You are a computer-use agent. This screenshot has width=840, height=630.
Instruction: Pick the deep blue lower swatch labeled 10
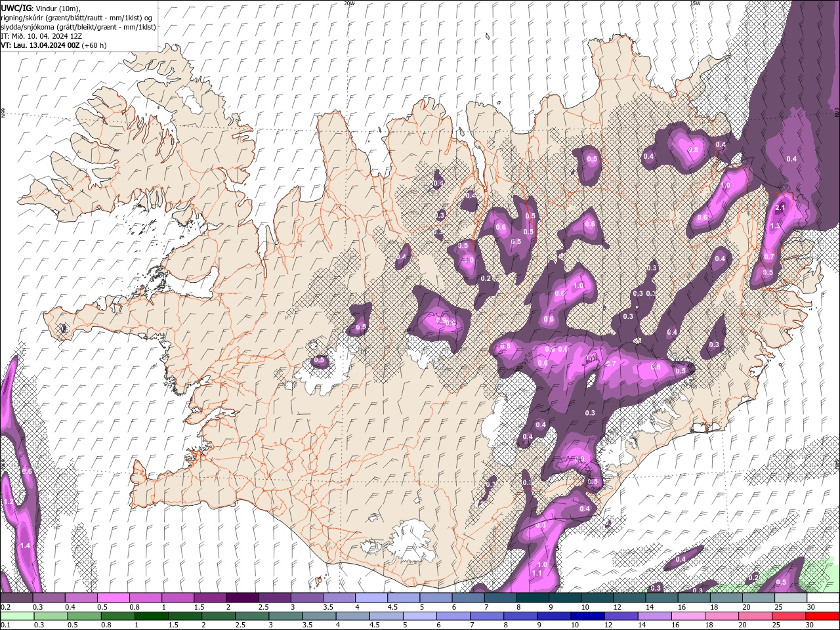(587, 616)
